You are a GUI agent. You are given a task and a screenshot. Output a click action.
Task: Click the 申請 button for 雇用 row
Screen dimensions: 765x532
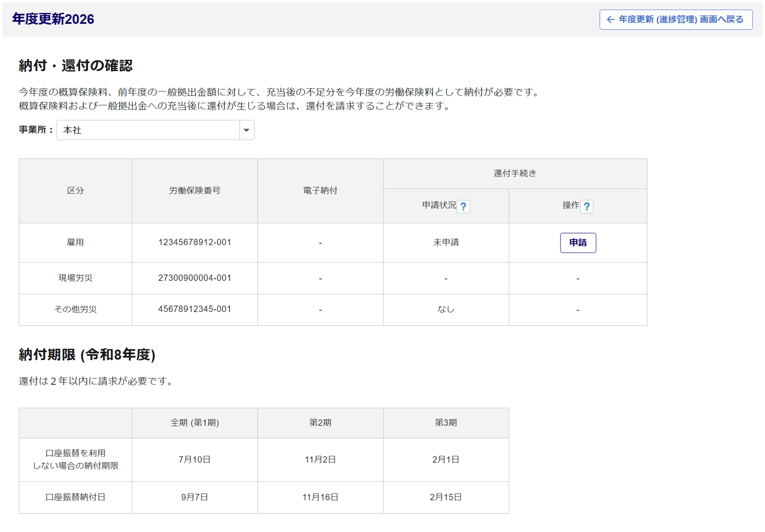coord(578,243)
